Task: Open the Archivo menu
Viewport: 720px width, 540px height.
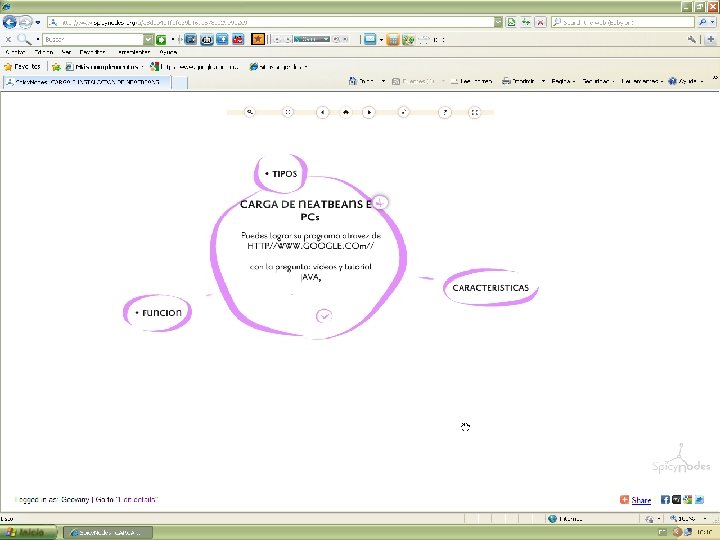Action: click(x=15, y=52)
